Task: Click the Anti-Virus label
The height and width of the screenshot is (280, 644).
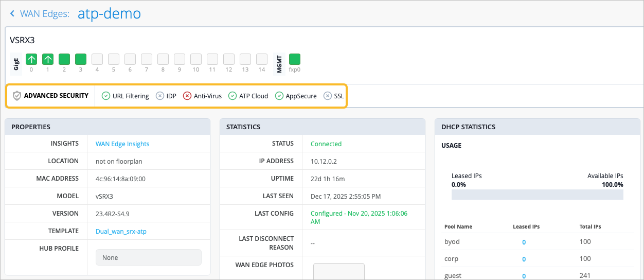Action: coord(208,96)
